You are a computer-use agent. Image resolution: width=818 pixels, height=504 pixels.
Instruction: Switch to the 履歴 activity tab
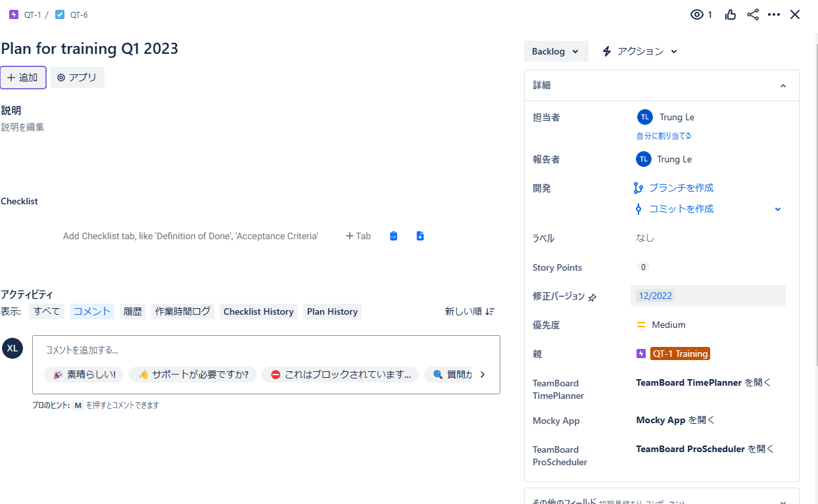point(133,311)
